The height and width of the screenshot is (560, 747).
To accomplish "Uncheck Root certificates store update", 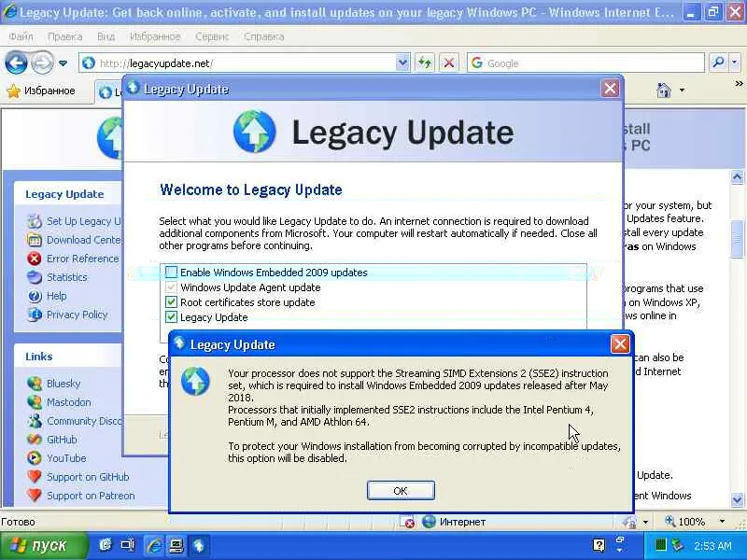I will point(171,301).
